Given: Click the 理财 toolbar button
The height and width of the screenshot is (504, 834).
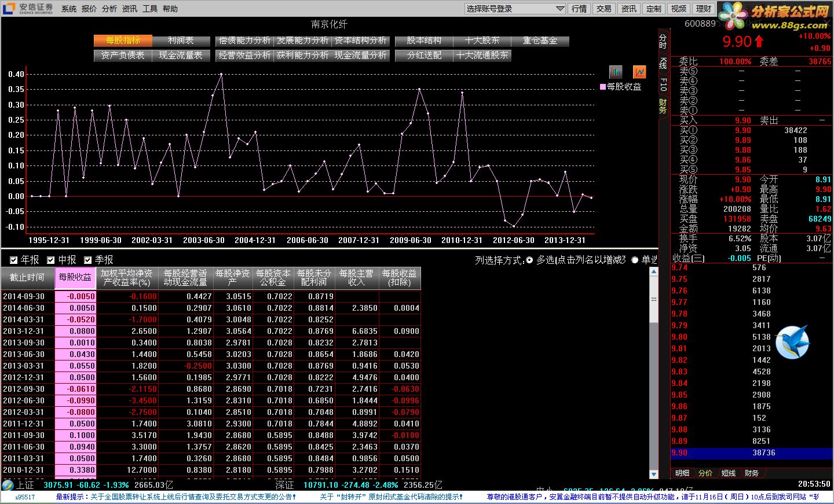Looking at the screenshot, I should [704, 9].
